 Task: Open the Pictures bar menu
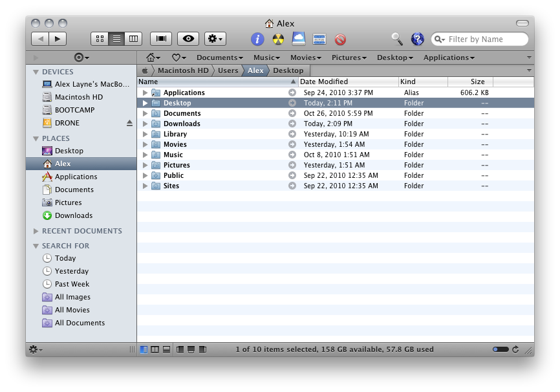(349, 58)
